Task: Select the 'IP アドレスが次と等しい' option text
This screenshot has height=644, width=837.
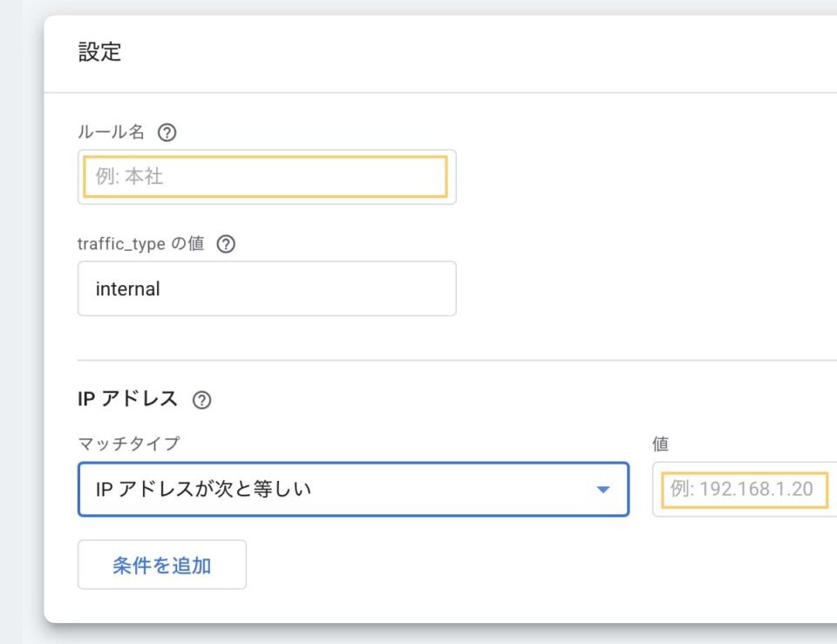Action: 203,489
